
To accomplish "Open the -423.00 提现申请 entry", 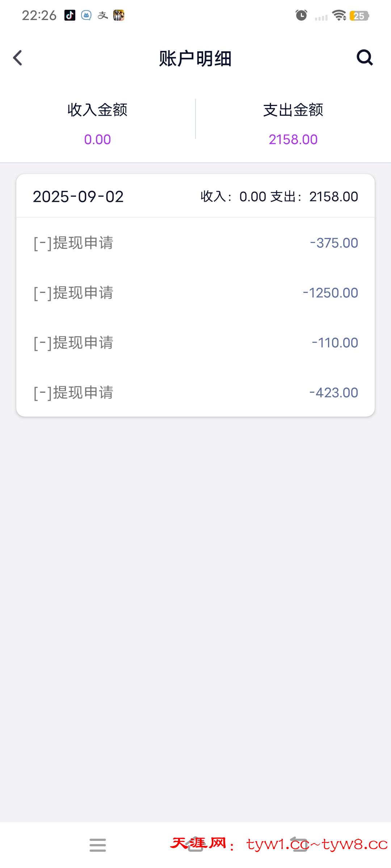I will pyautogui.click(x=195, y=392).
